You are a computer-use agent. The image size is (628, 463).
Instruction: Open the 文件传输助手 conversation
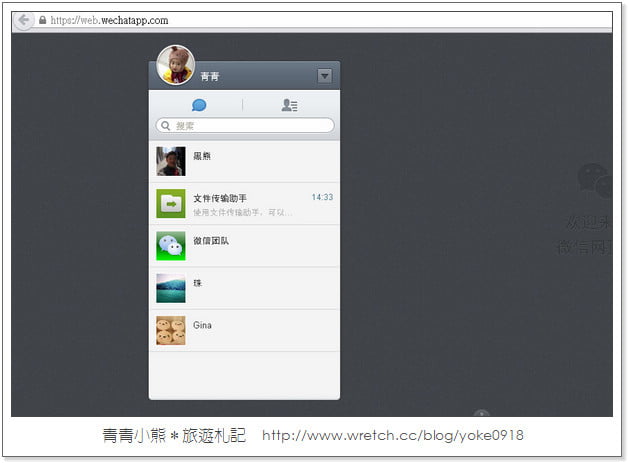coord(244,203)
